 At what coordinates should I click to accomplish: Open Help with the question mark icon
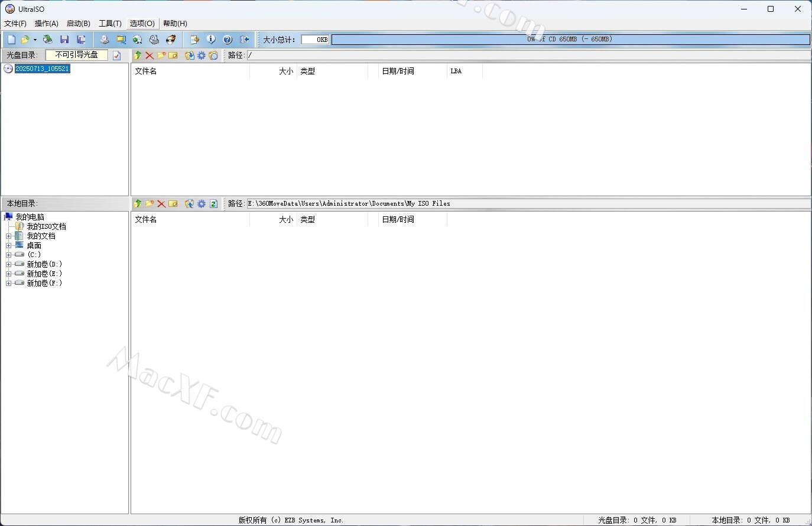pos(228,40)
